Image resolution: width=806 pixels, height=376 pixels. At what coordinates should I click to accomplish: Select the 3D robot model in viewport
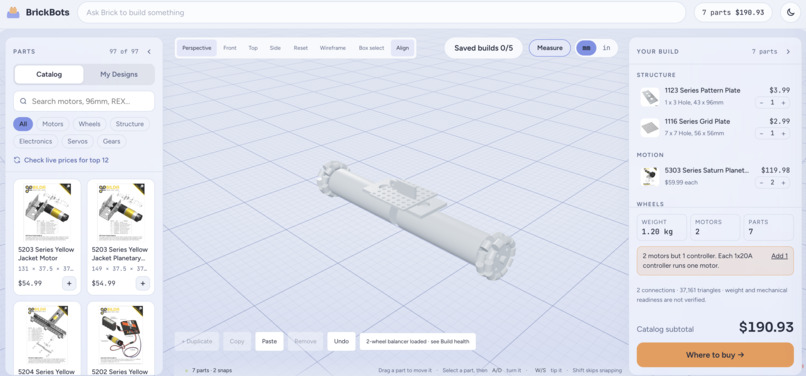(x=416, y=219)
